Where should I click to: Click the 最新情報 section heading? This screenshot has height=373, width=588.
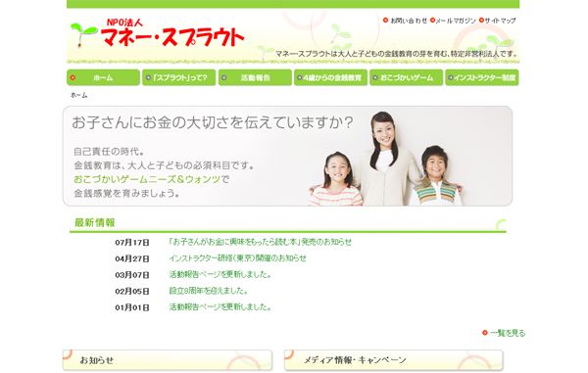click(x=95, y=223)
